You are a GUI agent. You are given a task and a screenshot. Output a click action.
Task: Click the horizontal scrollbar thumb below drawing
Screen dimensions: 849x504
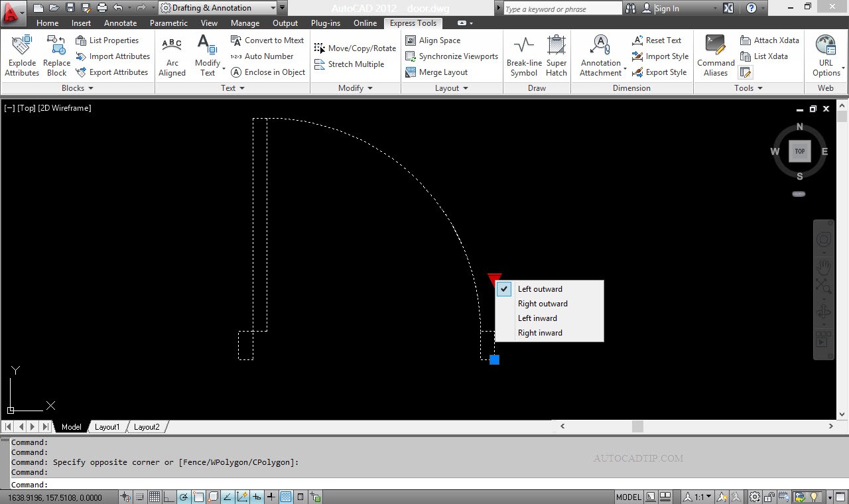(637, 427)
